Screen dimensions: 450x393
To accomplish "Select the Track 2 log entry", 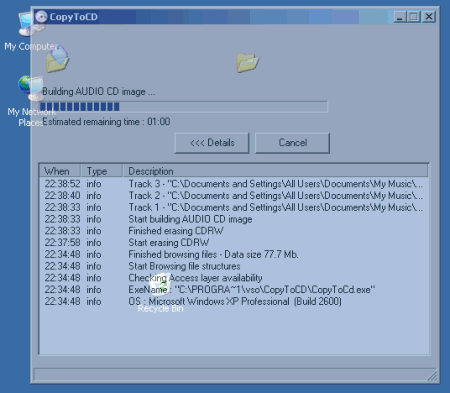I will pyautogui.click(x=234, y=196).
